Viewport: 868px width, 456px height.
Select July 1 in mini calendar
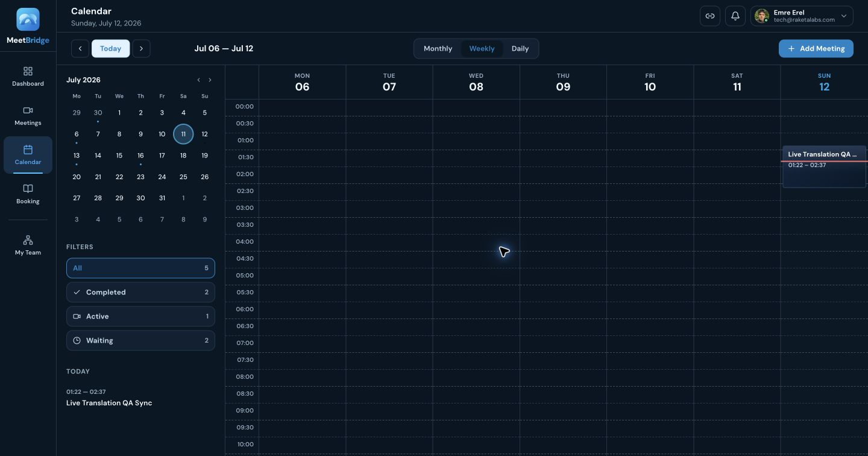(x=119, y=112)
